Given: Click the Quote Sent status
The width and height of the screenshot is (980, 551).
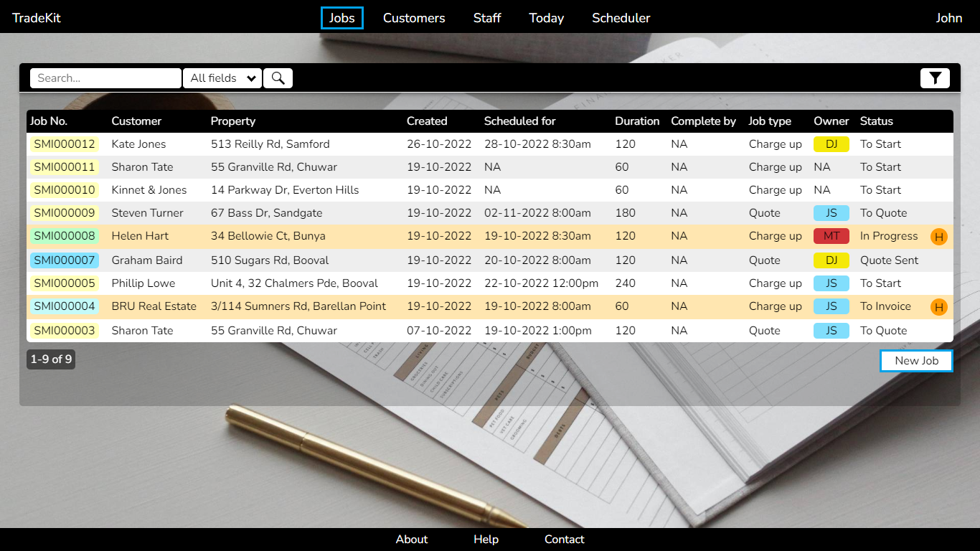Looking at the screenshot, I should coord(890,260).
